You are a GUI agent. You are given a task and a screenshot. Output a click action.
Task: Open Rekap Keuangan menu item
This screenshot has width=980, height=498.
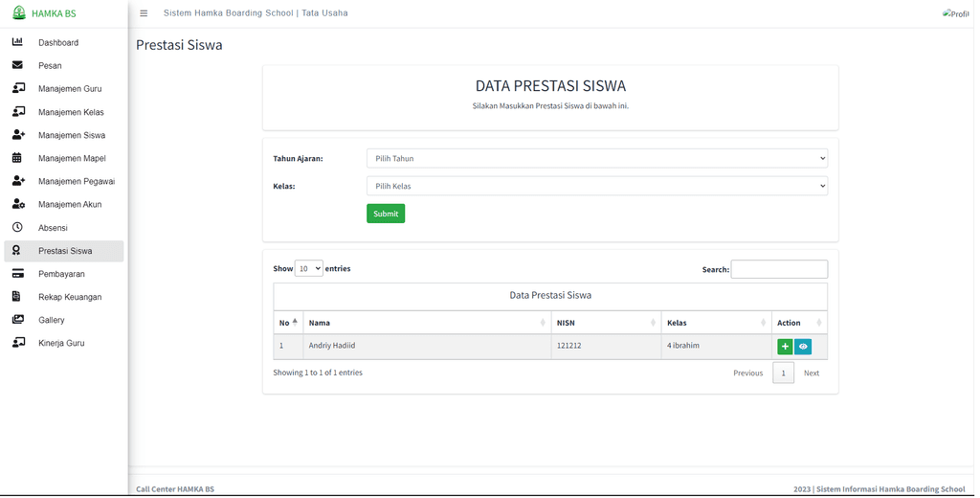pos(64,297)
